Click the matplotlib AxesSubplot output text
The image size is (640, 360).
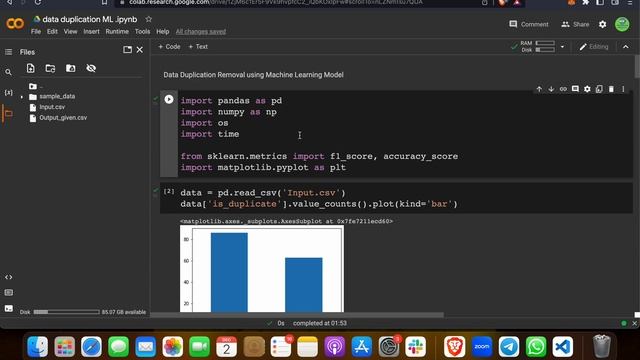tap(286, 221)
